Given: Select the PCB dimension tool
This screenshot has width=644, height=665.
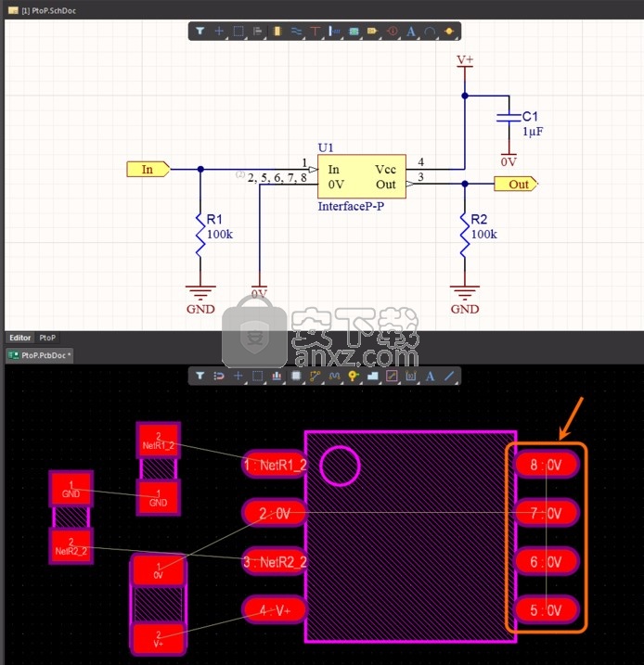Looking at the screenshot, I should (411, 376).
